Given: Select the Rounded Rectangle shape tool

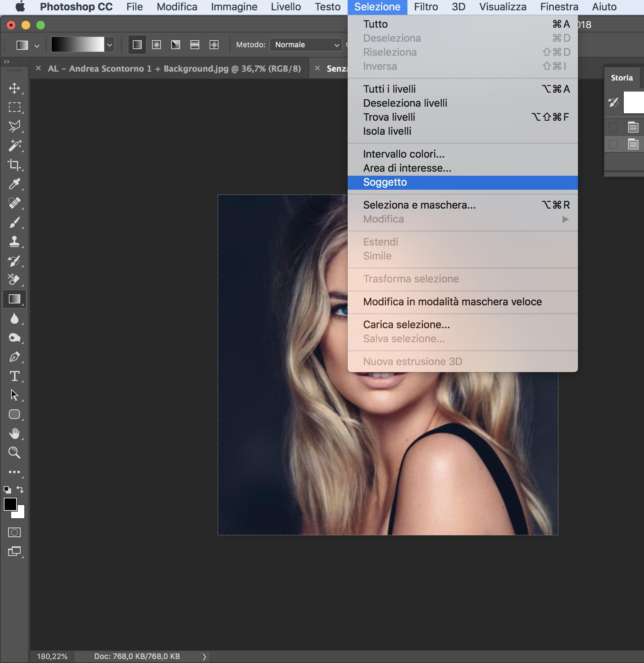Looking at the screenshot, I should 14,414.
